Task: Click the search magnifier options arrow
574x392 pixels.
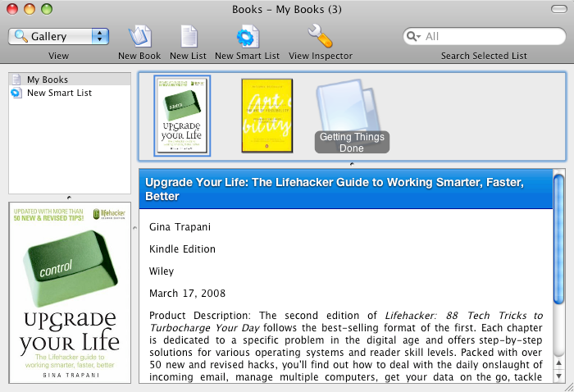Action: (x=413, y=36)
